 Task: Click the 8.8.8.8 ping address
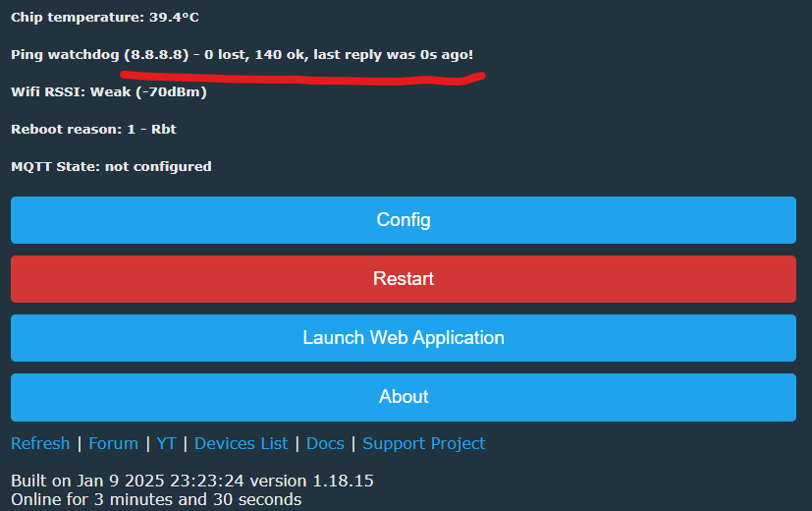155,55
